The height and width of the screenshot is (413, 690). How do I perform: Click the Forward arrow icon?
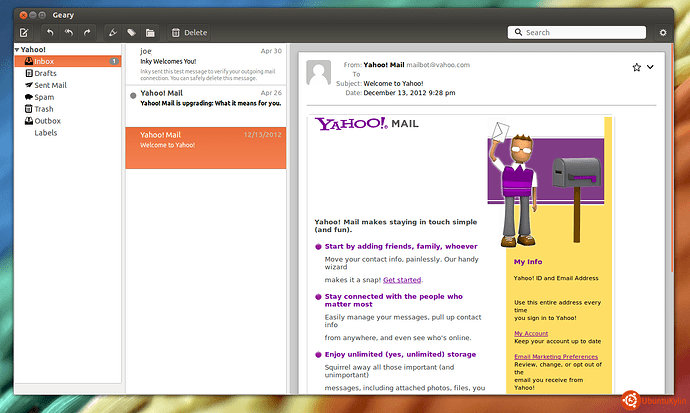[x=87, y=33]
